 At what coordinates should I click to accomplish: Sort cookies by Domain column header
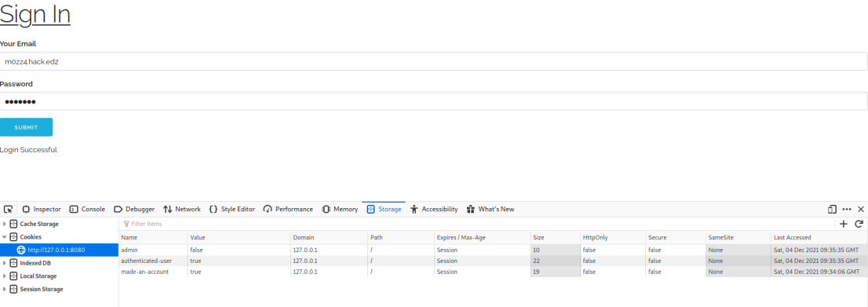[330, 237]
